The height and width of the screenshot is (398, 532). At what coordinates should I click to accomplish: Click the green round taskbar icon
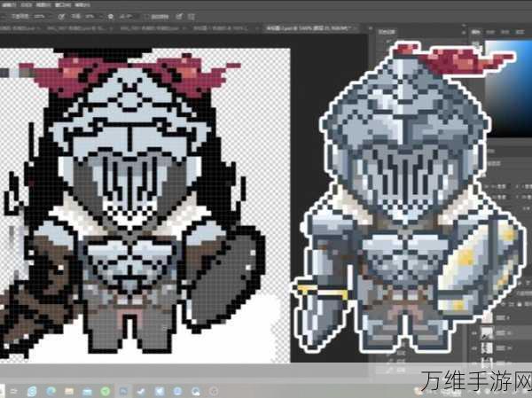[x=106, y=391]
